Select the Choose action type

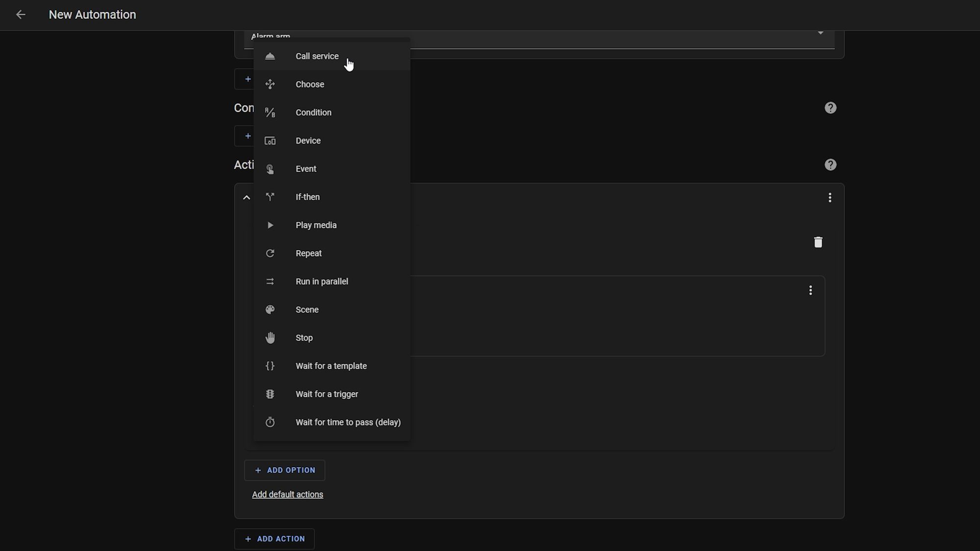310,84
